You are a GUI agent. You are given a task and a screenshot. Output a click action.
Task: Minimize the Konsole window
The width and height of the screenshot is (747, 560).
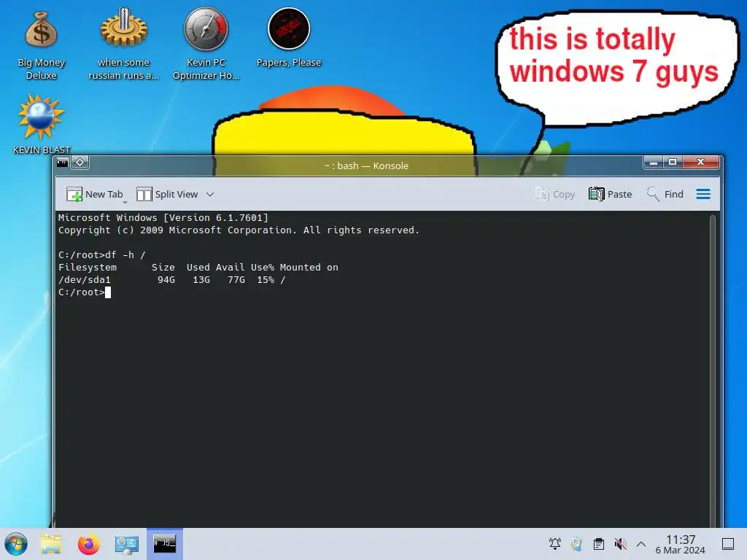coord(654,163)
